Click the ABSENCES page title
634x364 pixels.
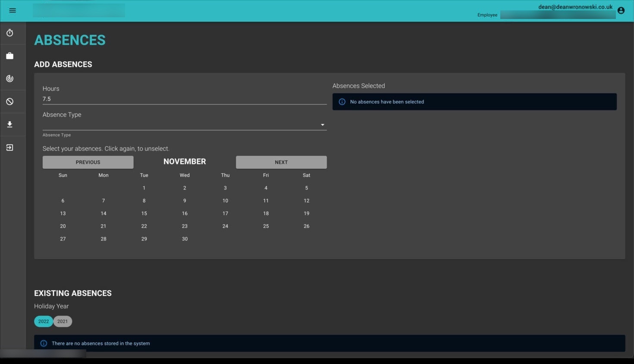click(70, 40)
